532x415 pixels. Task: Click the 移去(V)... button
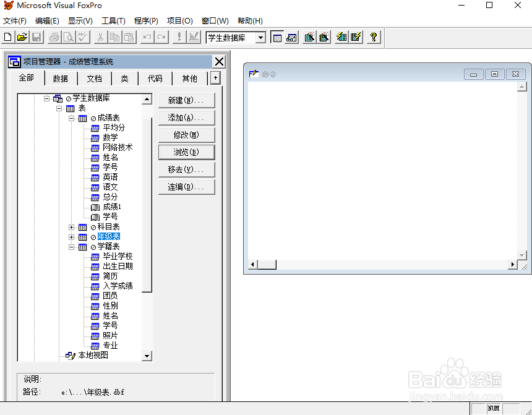pos(187,169)
